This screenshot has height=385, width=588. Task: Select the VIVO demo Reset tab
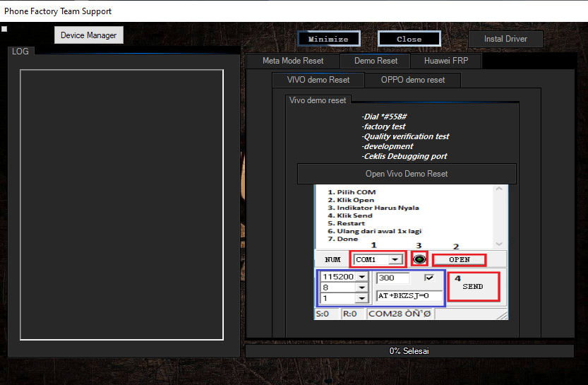click(x=318, y=80)
